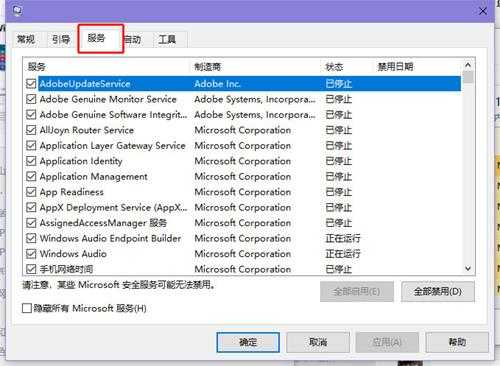Click the 取消 button

click(x=318, y=342)
